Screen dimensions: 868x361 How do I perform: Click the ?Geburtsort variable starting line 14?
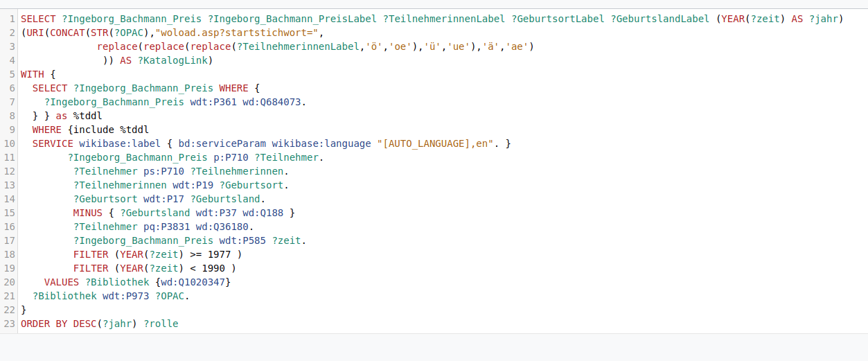click(x=105, y=199)
